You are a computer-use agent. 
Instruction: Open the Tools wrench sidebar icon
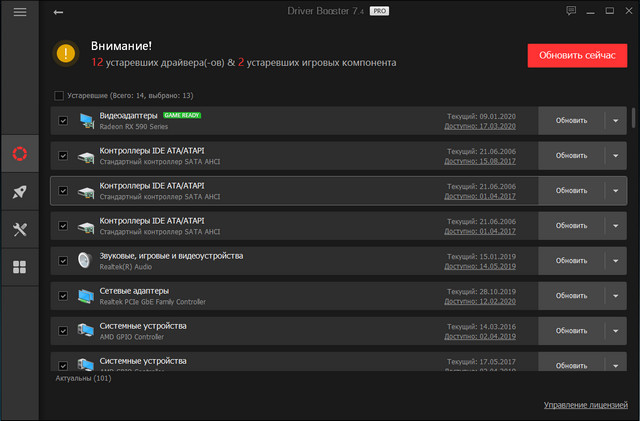(20, 229)
